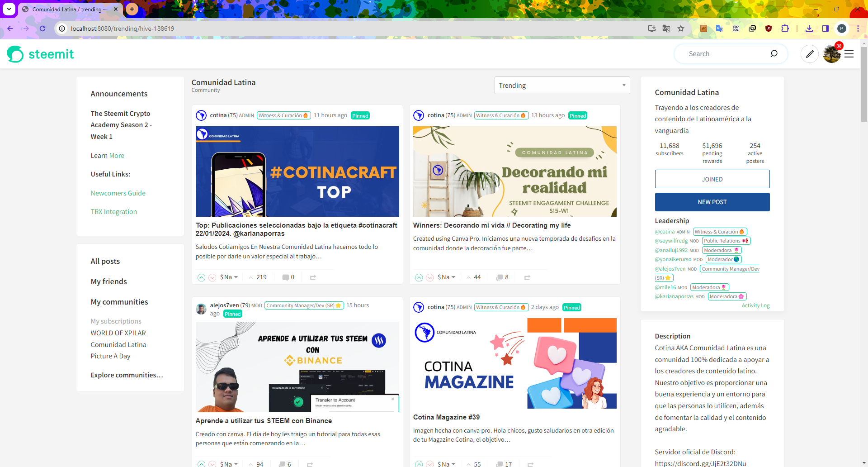The image size is (868, 467).
Task: Open the Cotina Magazine post thumbnail
Action: point(515,363)
